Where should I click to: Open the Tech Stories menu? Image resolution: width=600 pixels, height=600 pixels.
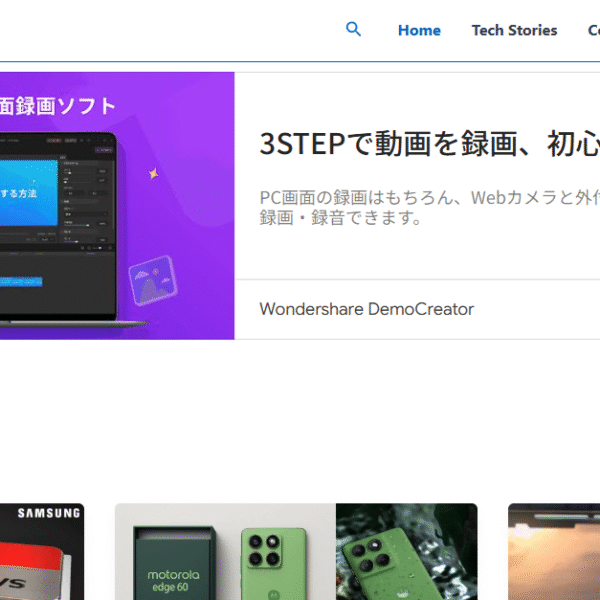514,30
